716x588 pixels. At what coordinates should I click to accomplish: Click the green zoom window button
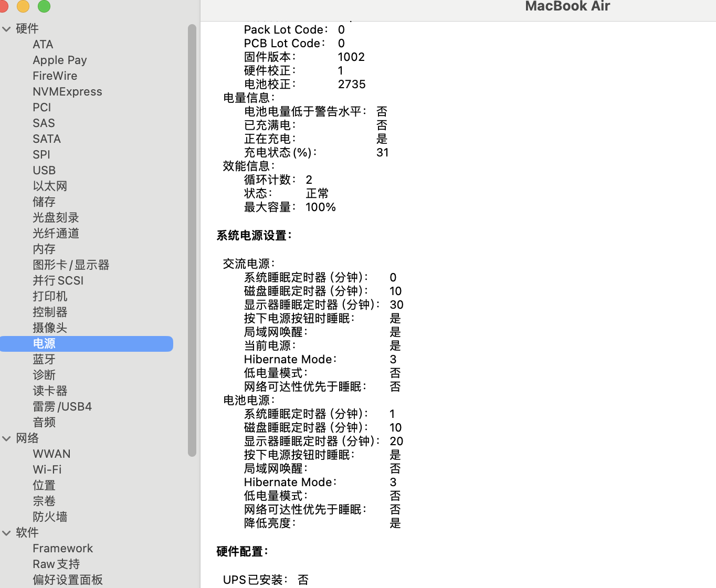pos(44,6)
